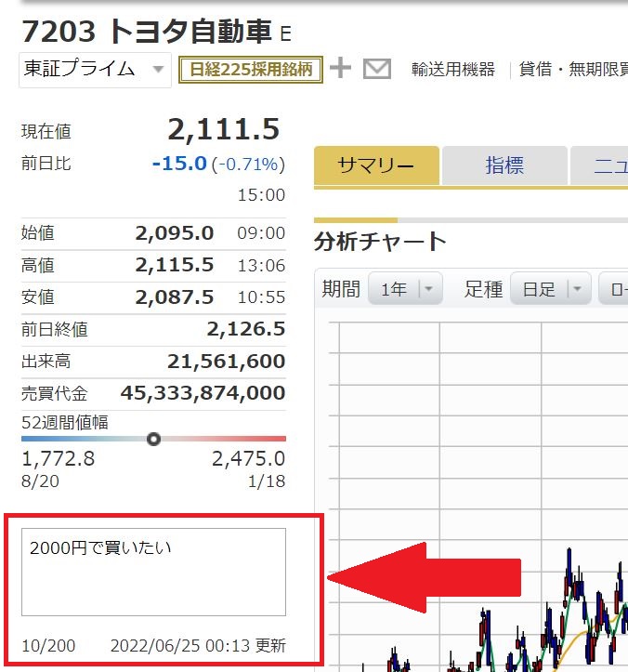
Task: Add stock to watchlist with plus icon
Action: (x=341, y=68)
